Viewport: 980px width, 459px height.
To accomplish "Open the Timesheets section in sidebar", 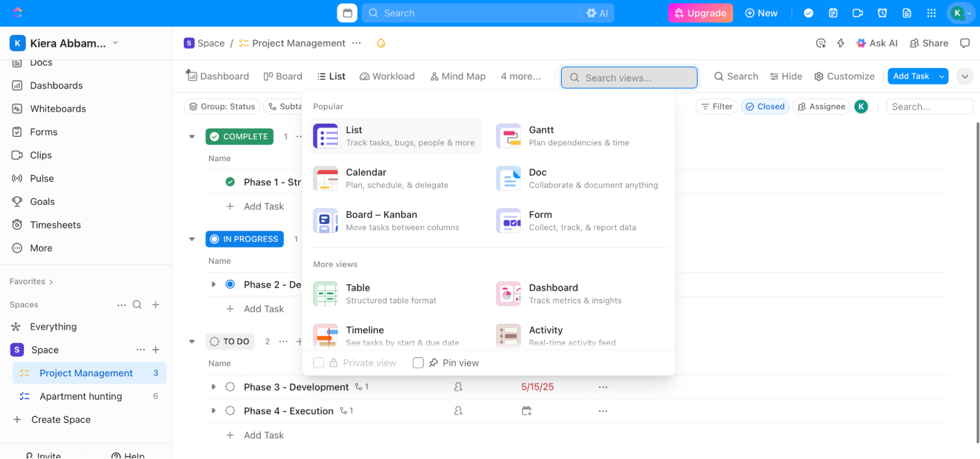I will 54,225.
